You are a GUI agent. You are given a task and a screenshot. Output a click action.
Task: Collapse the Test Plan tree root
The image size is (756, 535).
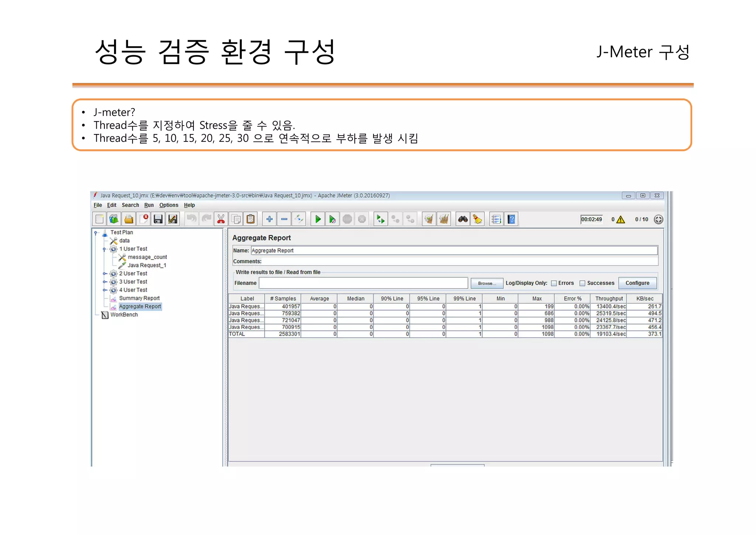coord(96,233)
